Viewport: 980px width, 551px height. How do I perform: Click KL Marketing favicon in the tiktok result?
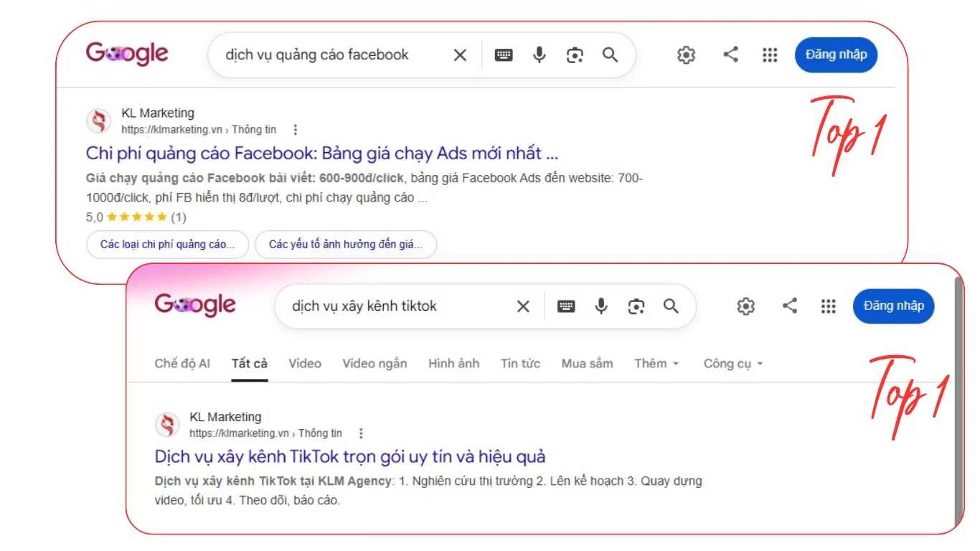point(167,425)
